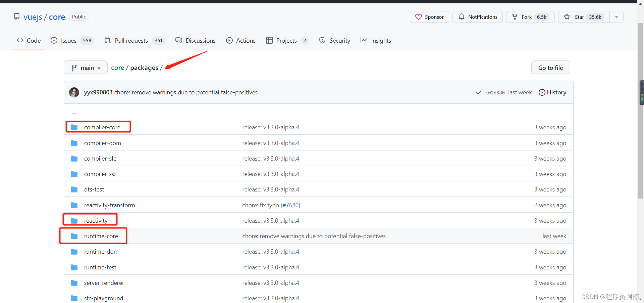Click the History clock icon
Viewport: 644px width, 303px height.
pos(542,92)
